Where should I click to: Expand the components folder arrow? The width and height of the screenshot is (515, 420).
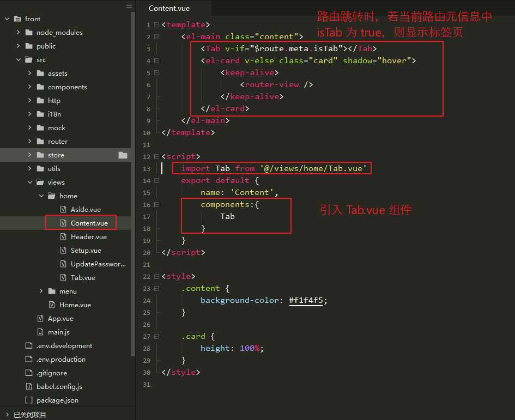click(29, 87)
